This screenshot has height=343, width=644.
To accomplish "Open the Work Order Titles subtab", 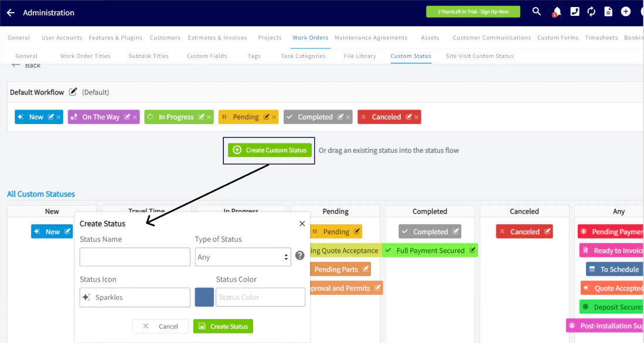I will (86, 56).
